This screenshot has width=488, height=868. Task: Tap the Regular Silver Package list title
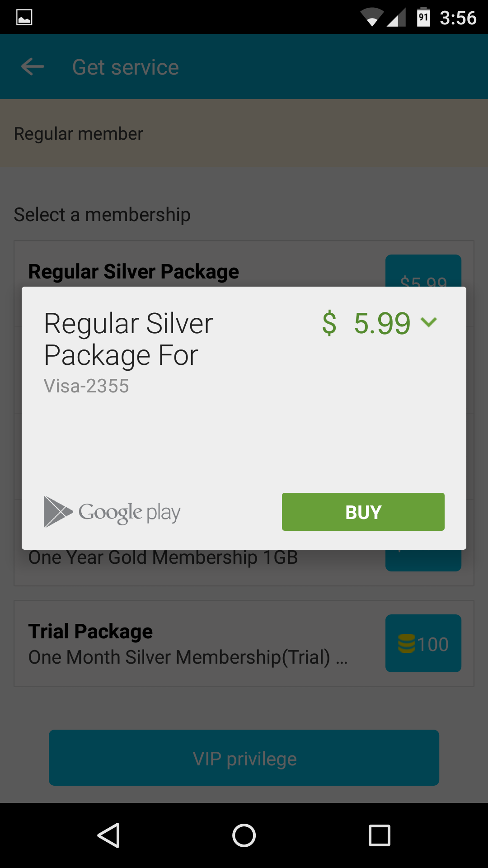click(134, 272)
